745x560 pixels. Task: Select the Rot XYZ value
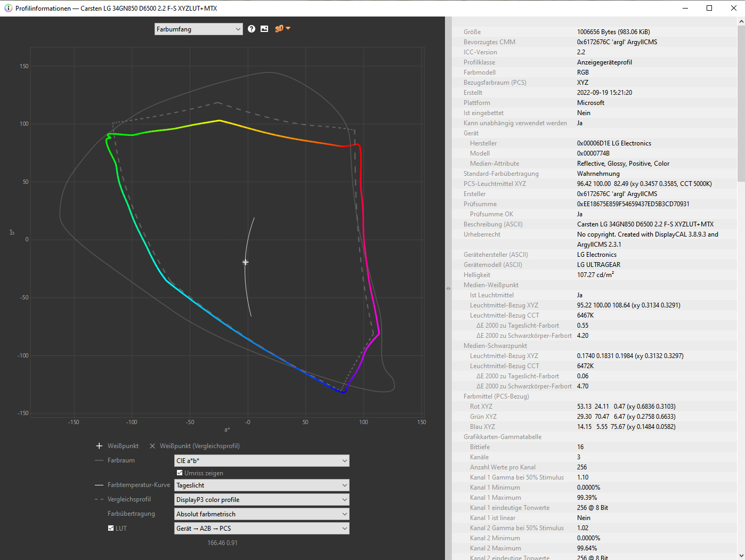coord(626,407)
